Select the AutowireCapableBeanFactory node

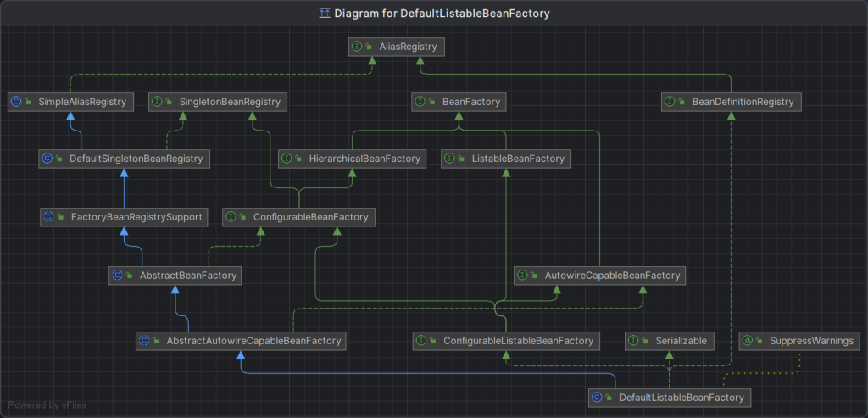pyautogui.click(x=600, y=275)
